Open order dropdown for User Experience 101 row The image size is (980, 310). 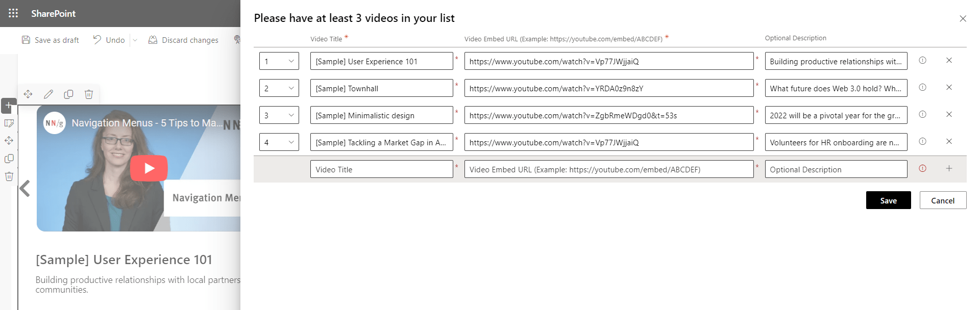click(x=279, y=61)
